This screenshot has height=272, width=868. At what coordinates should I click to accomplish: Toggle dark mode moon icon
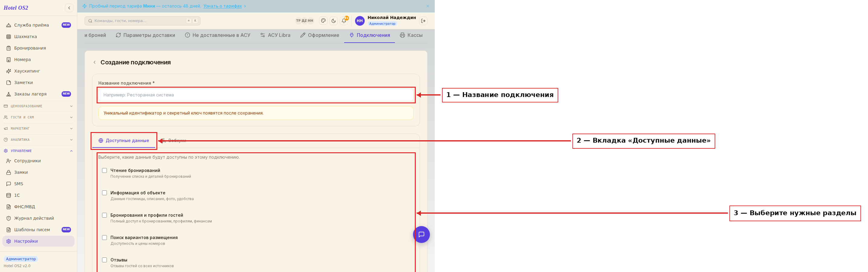click(333, 21)
